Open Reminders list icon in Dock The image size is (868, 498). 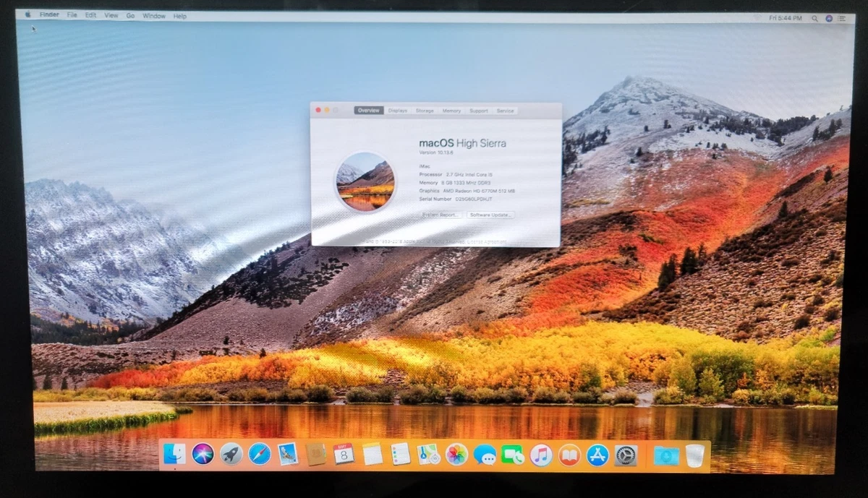coord(400,454)
